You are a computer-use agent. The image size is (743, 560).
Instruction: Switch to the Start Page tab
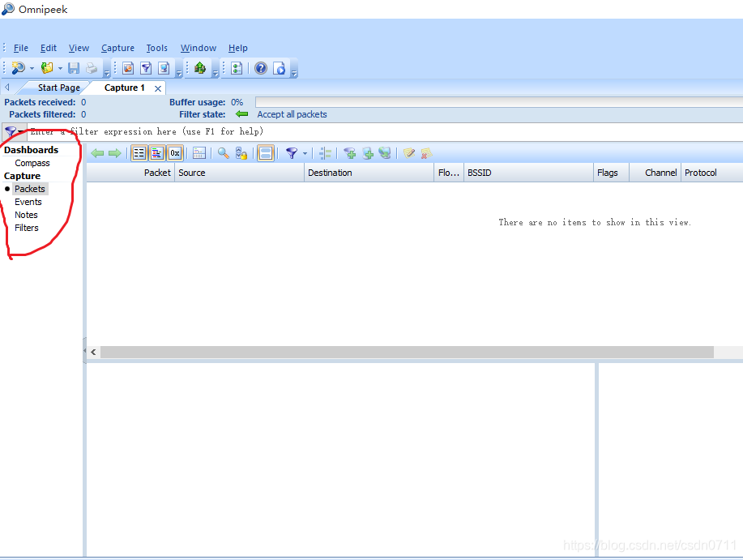(59, 88)
